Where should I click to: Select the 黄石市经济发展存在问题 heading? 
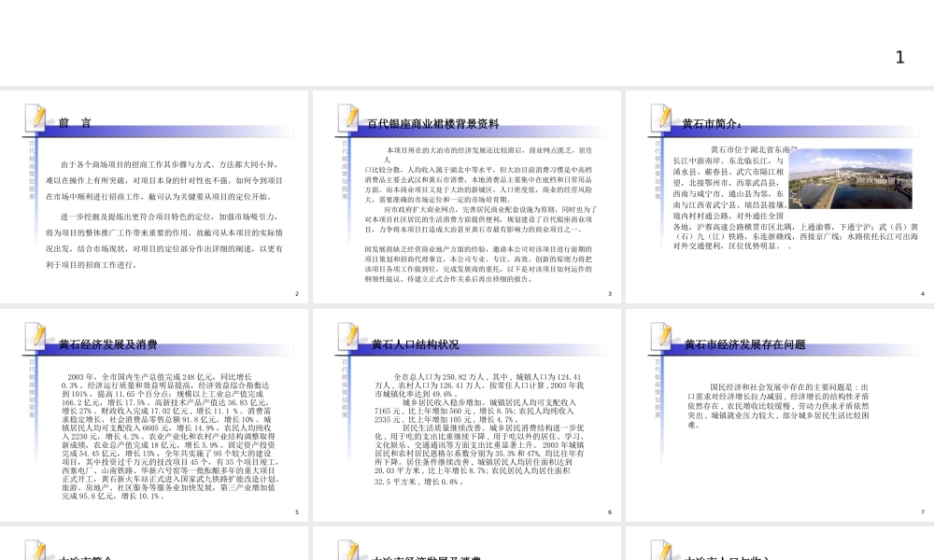click(745, 344)
